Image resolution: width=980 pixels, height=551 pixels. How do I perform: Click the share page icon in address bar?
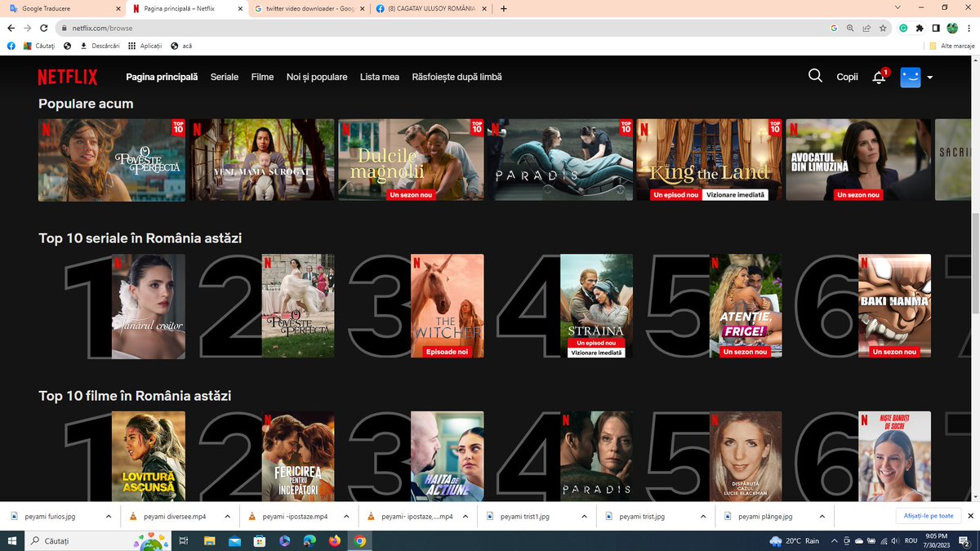pos(866,28)
